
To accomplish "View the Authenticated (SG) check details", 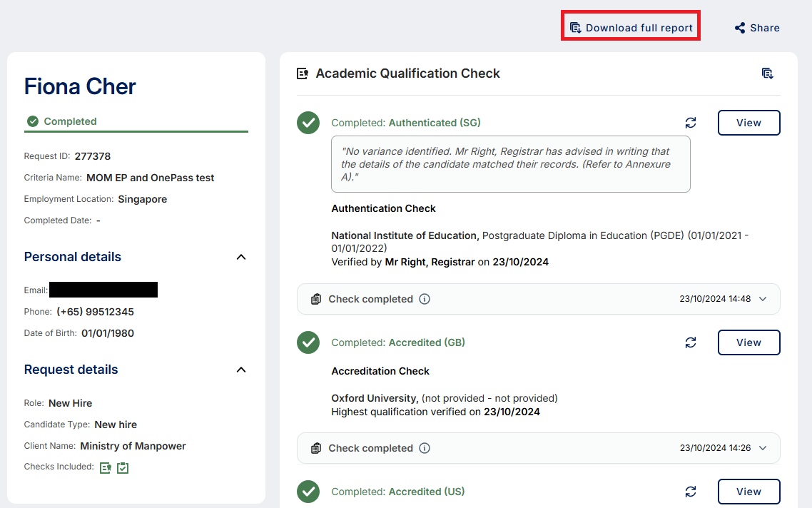I will point(748,123).
